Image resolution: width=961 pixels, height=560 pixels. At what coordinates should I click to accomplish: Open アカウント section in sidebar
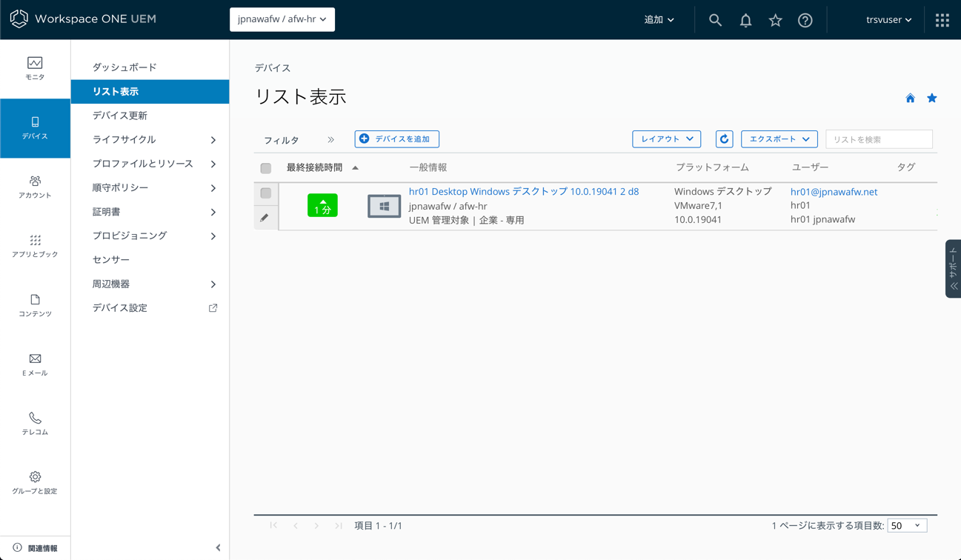pos(35,187)
